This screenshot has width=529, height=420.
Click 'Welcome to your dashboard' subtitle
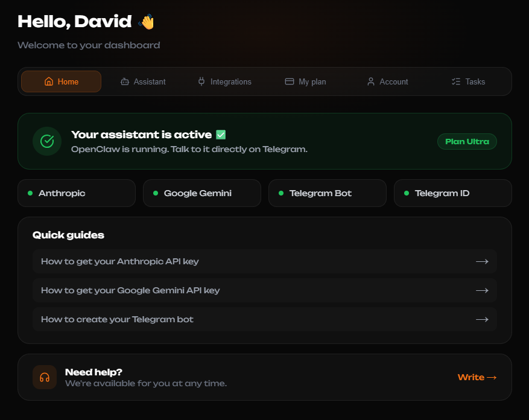point(89,45)
